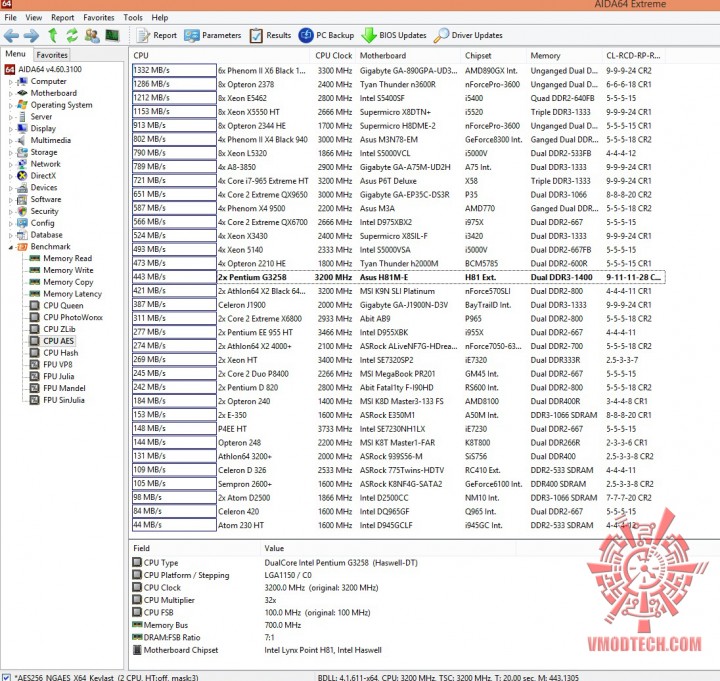
Task: Expand the Storage tree node
Action: pyautogui.click(x=11, y=153)
